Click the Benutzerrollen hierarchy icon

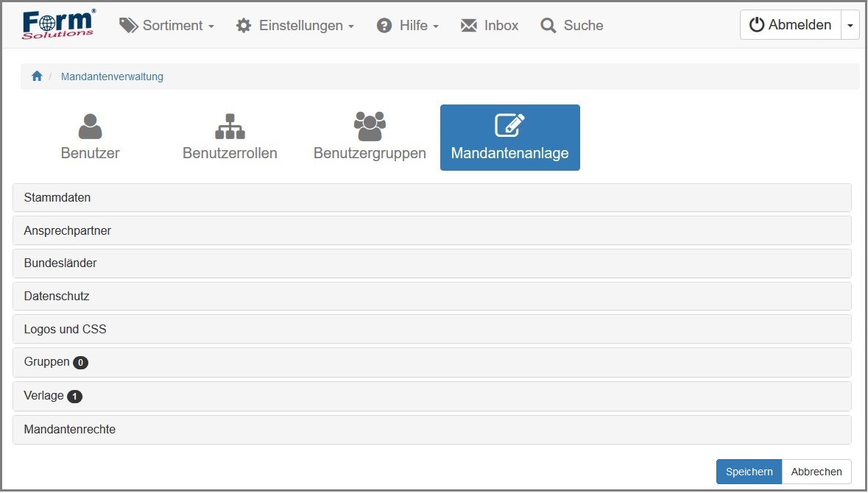[230, 126]
